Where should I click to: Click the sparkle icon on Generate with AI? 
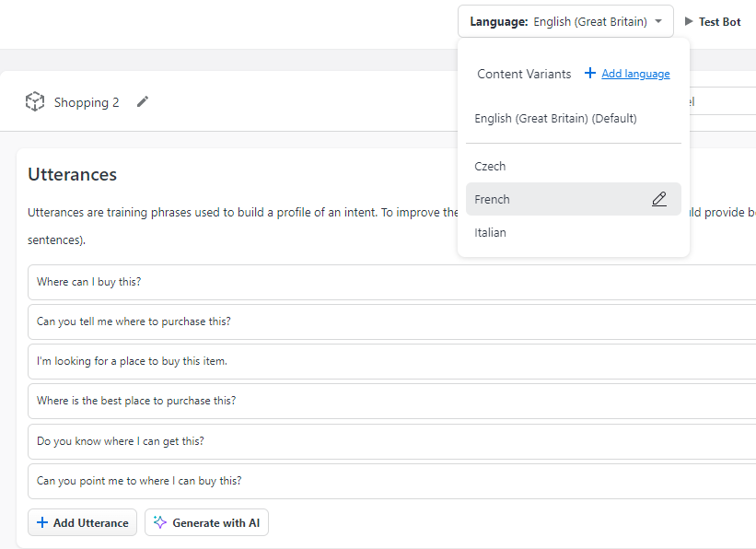158,522
